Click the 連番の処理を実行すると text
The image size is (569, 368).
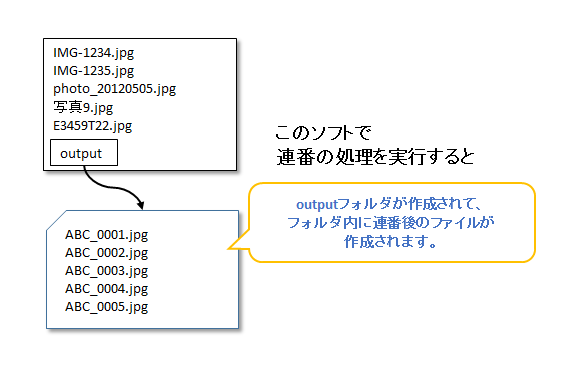pyautogui.click(x=375, y=157)
